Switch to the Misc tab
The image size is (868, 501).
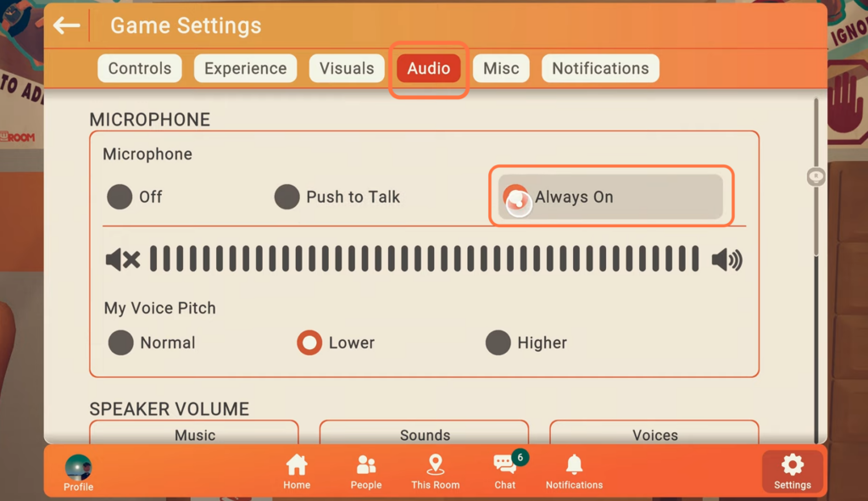click(501, 68)
